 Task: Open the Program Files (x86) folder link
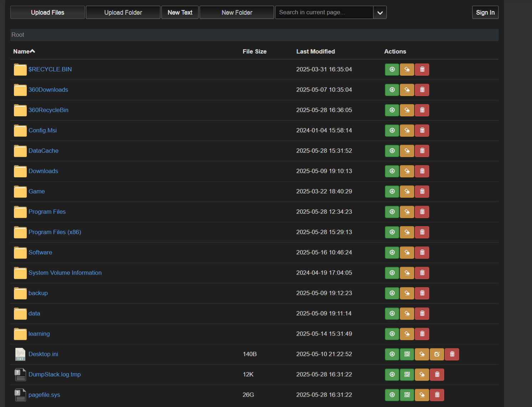coord(55,232)
